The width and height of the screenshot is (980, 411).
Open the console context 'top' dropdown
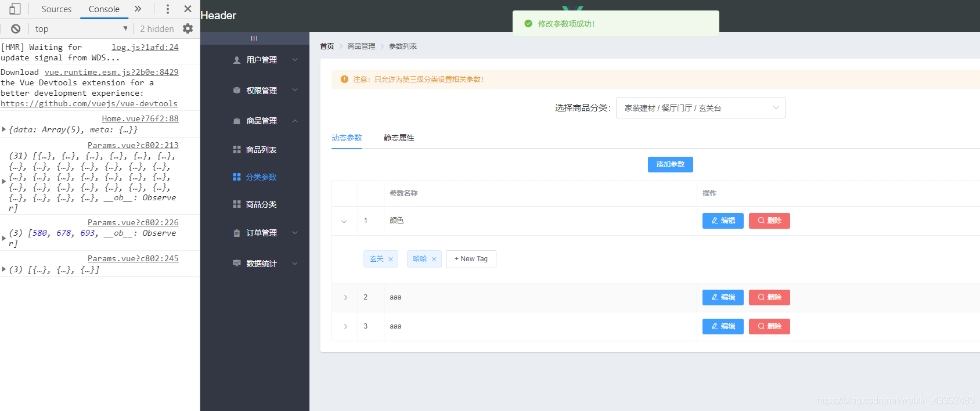click(x=80, y=28)
